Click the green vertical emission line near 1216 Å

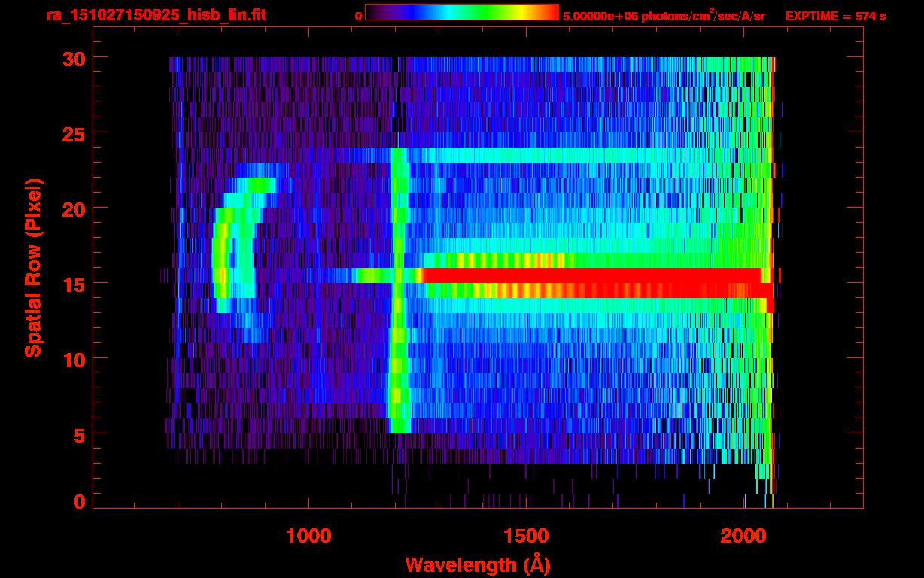[x=399, y=291]
